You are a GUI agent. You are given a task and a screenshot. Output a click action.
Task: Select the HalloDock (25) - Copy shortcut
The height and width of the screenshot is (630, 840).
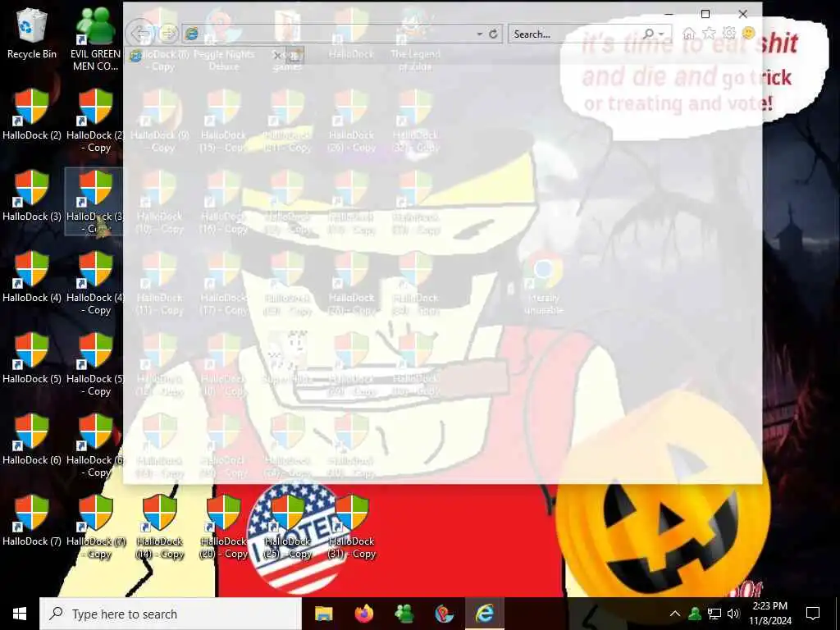(288, 527)
